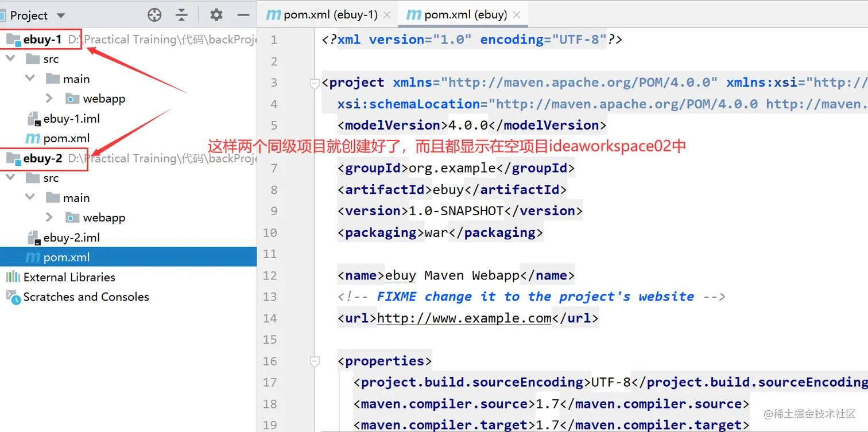The height and width of the screenshot is (432, 868).
Task: Collapse the main folder under ebuy-2
Action: point(30,197)
